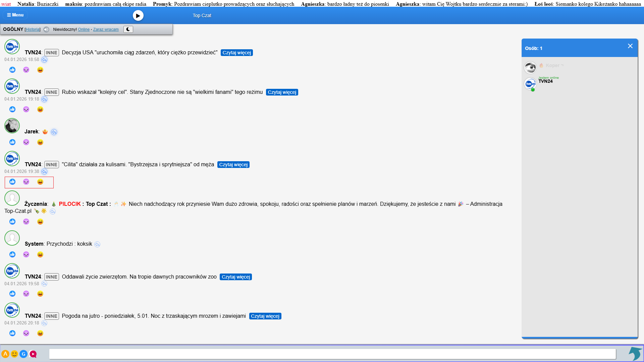
Task: Open the blue G icon
Action: (23, 354)
